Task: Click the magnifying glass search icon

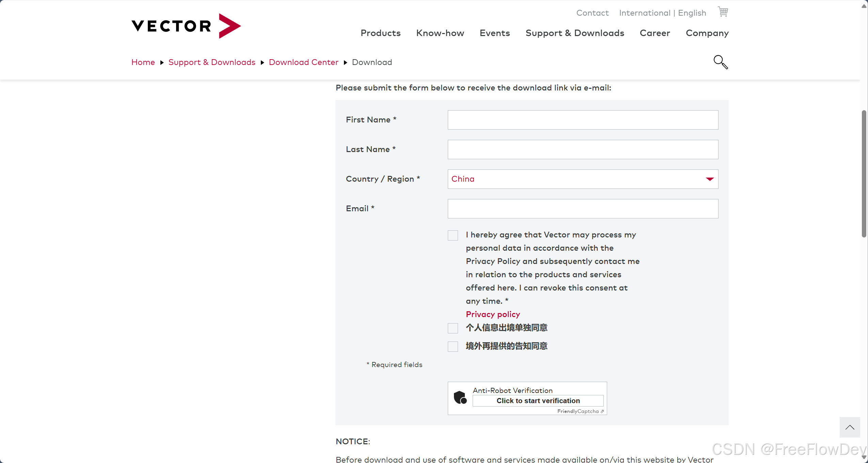Action: click(x=720, y=62)
